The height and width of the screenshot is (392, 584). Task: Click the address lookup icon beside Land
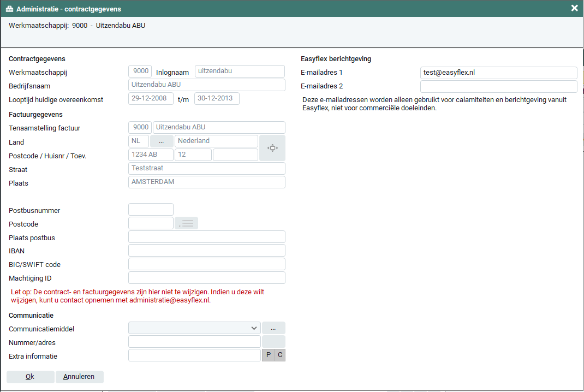point(272,148)
